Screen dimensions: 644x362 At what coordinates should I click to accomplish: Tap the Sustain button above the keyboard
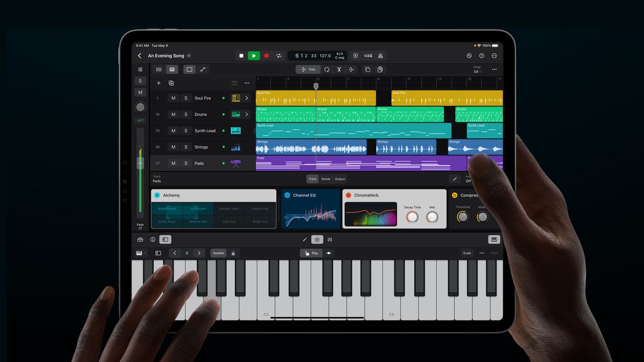218,253
